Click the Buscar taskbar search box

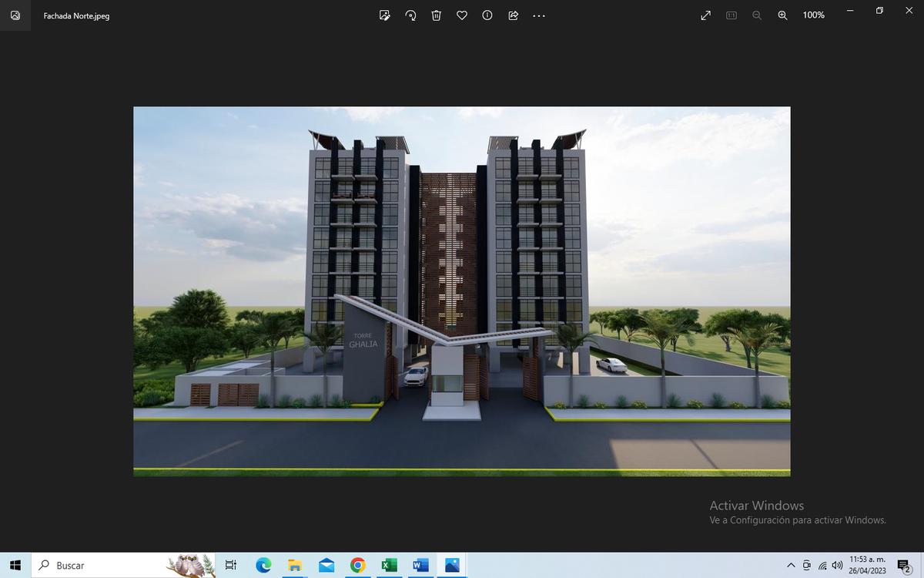123,565
